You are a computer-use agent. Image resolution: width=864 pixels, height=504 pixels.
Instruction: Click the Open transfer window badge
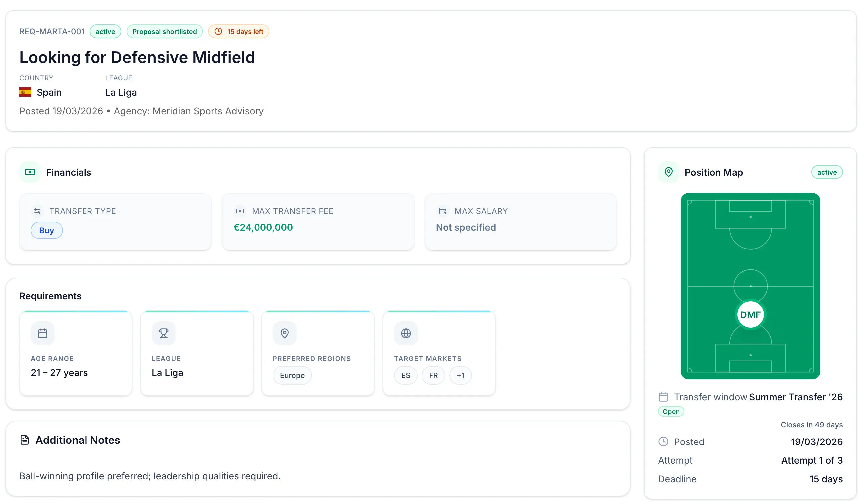pos(671,412)
